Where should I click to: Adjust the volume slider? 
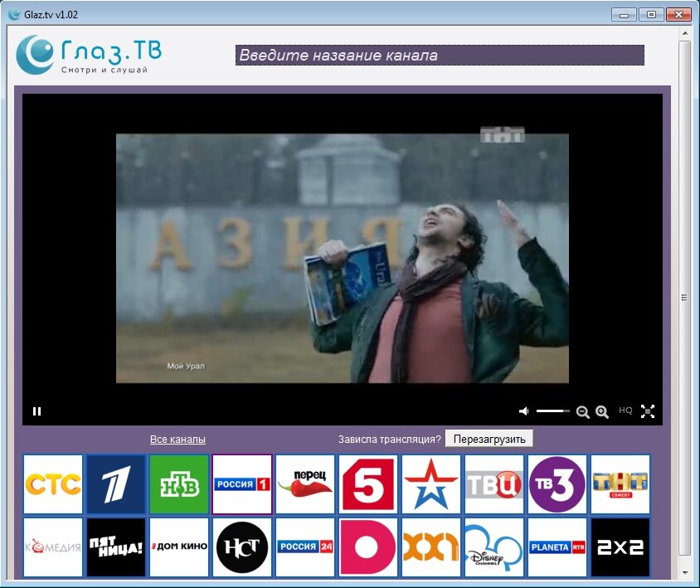click(x=552, y=411)
